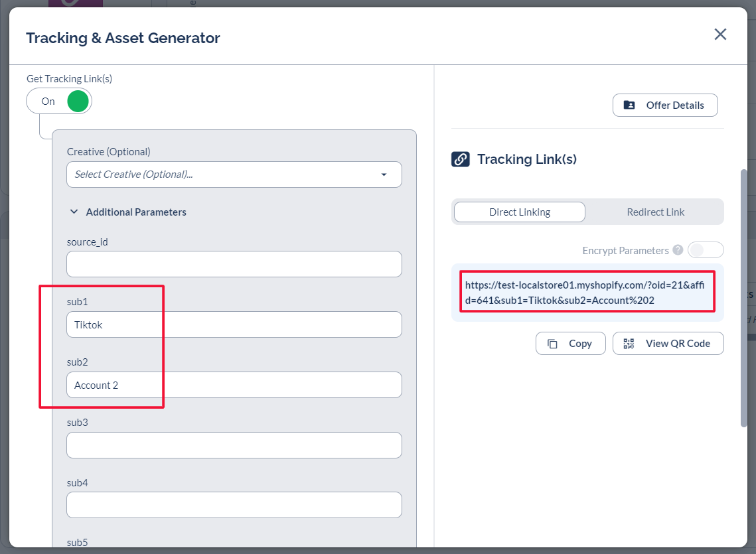Click the Copy button
This screenshot has height=554, width=756.
570,344
